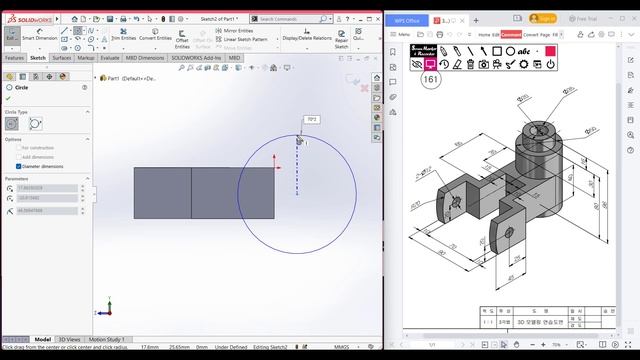The image size is (640, 360).
Task: Select the rectangle tool in Screen Marker
Action: tap(497, 51)
